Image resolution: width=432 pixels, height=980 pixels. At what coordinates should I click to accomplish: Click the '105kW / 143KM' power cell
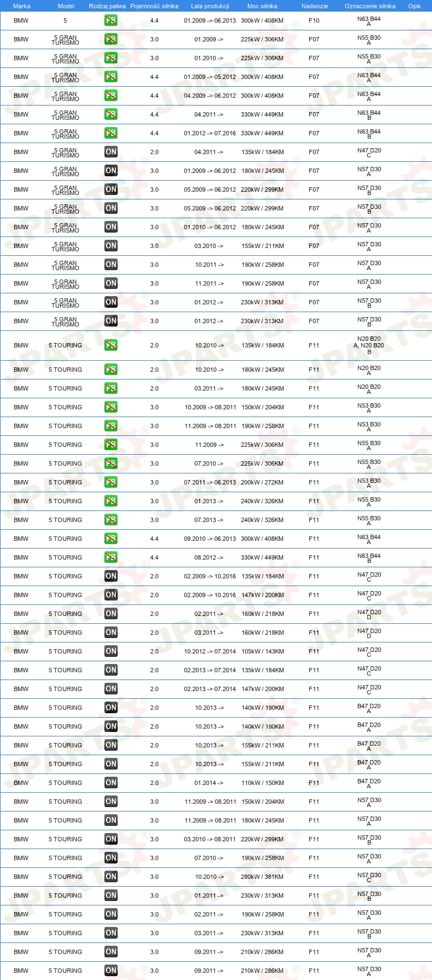pyautogui.click(x=262, y=651)
